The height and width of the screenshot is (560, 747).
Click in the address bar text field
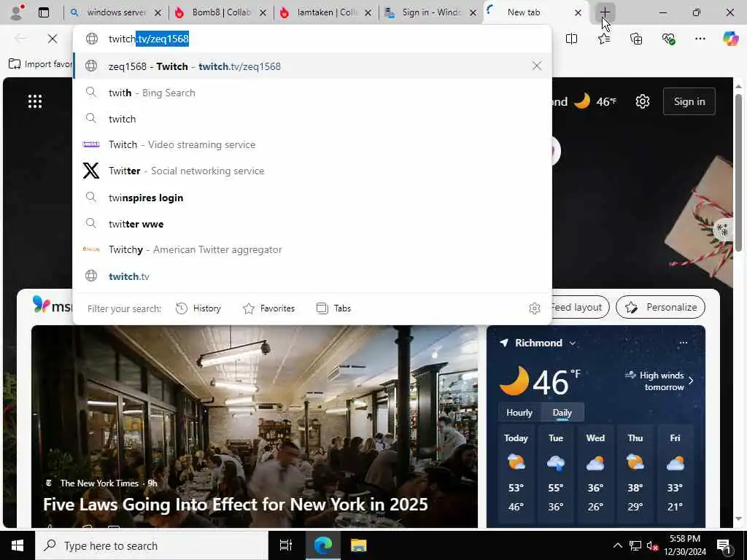(x=312, y=39)
